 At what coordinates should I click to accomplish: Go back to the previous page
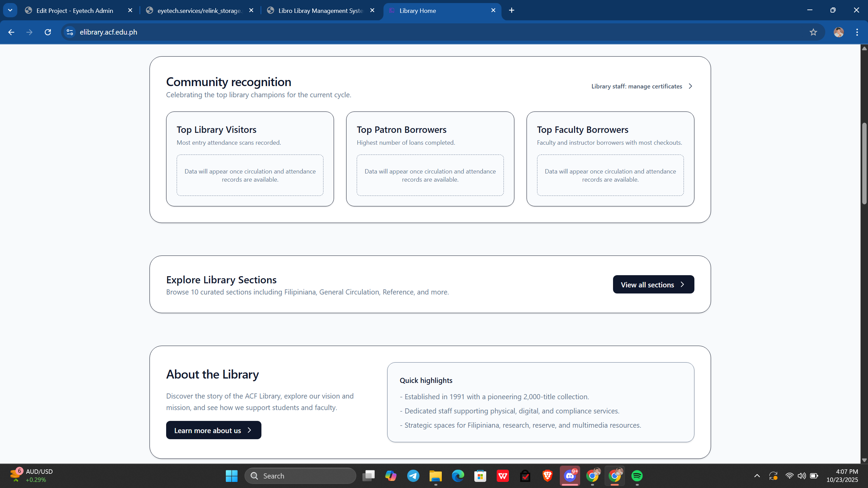[11, 32]
